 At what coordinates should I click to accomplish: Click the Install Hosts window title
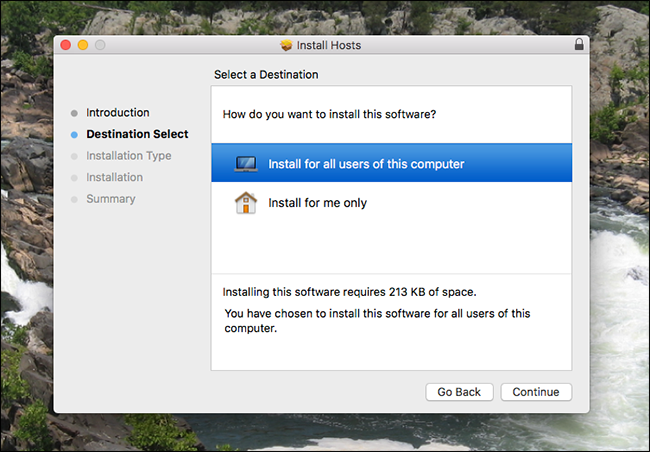(x=329, y=45)
